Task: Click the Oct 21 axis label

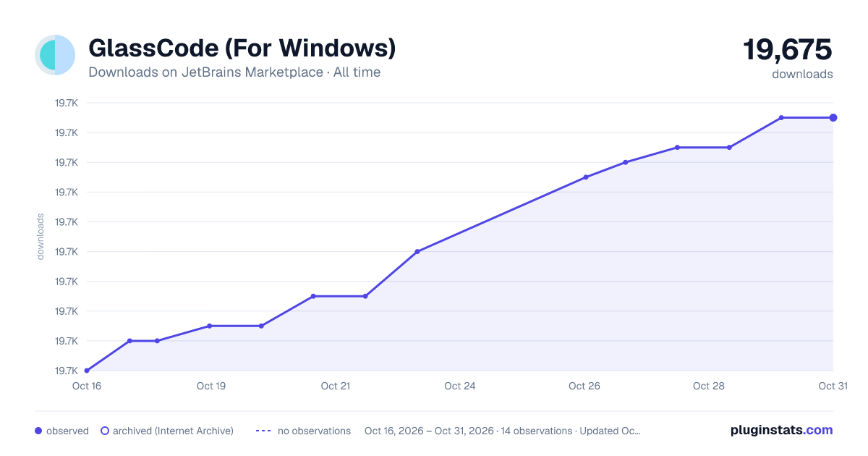Action: (x=336, y=386)
